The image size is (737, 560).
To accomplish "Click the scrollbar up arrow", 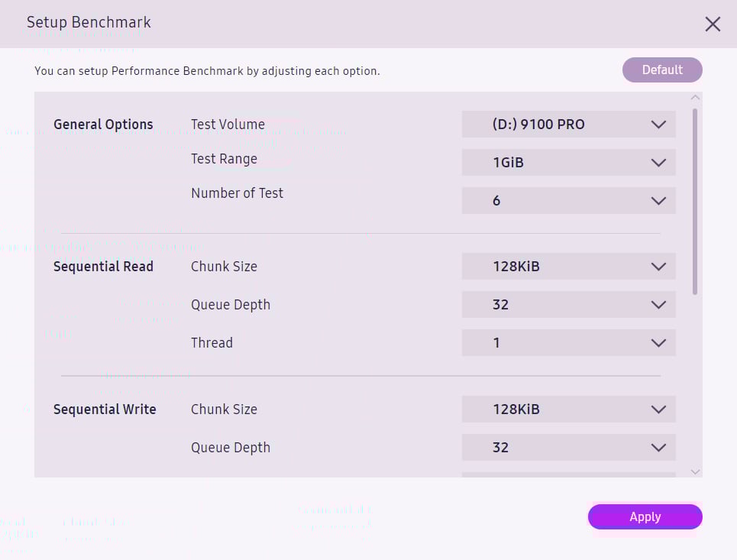I will (695, 98).
